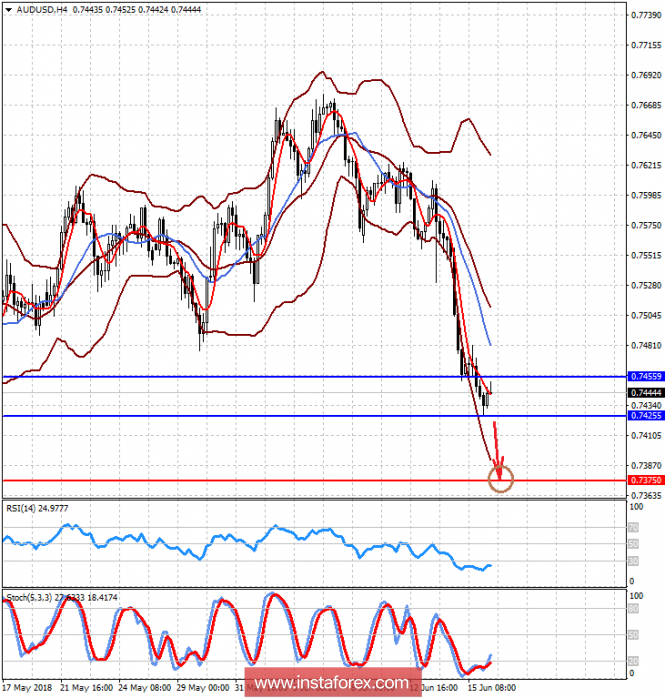Screen dimensions: 665x698
Task: Click the 0.74255 blue price label
Action: (644, 415)
